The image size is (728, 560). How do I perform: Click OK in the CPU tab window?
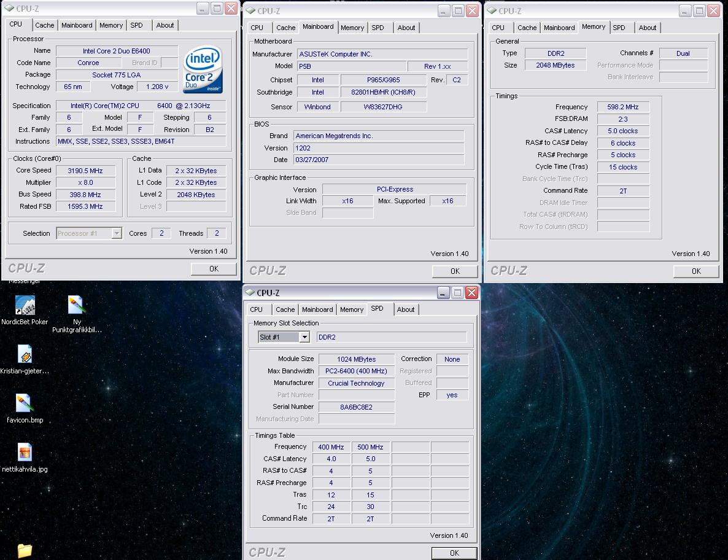(x=214, y=268)
